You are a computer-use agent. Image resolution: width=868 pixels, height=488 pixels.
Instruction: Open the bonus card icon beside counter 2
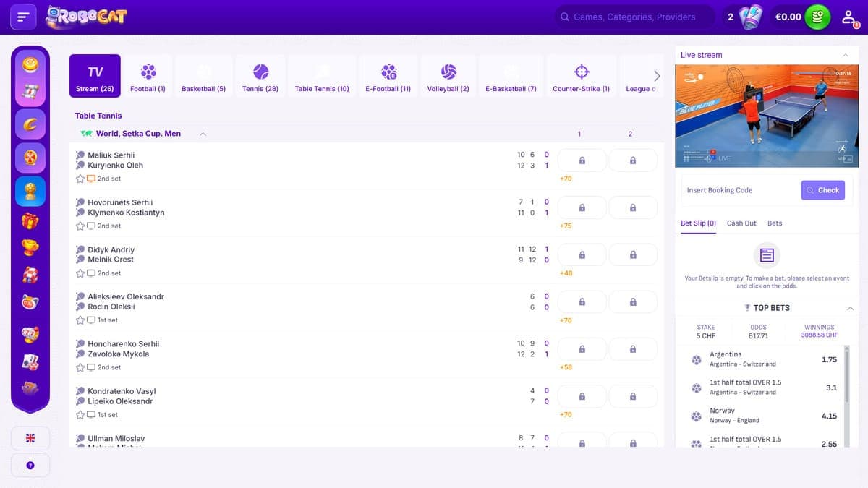[751, 17]
